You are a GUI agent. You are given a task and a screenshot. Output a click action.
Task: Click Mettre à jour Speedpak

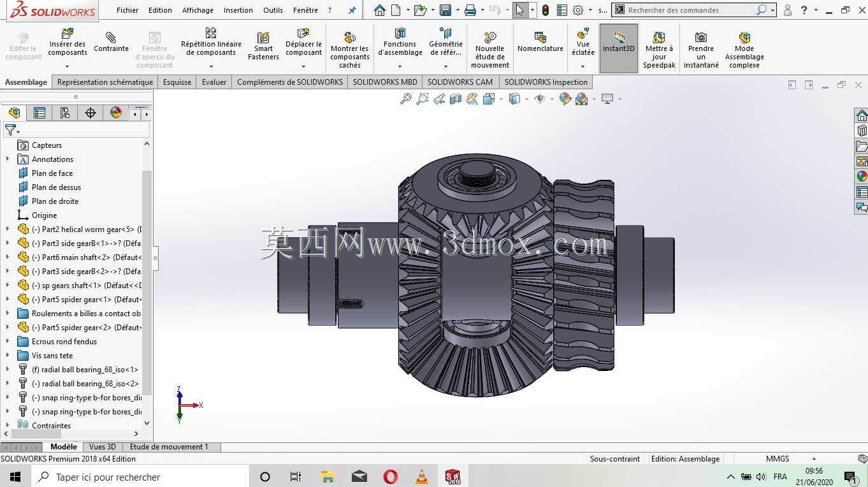pyautogui.click(x=659, y=50)
